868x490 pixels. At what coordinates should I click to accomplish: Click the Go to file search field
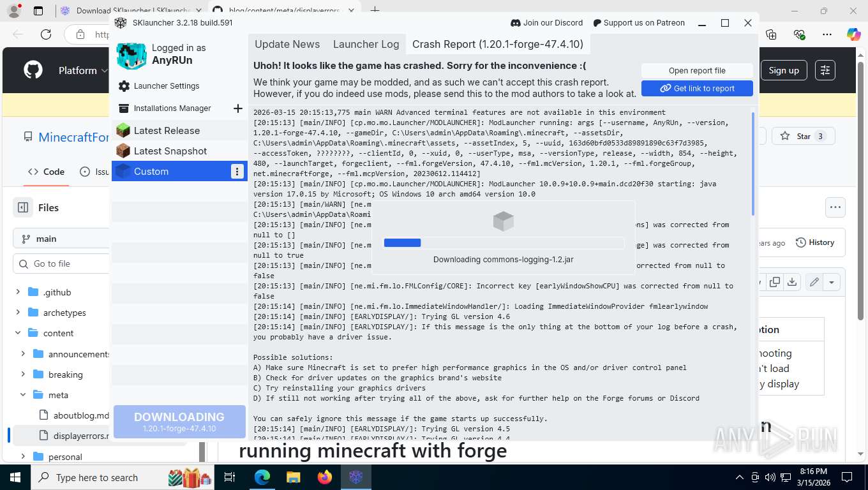(61, 264)
